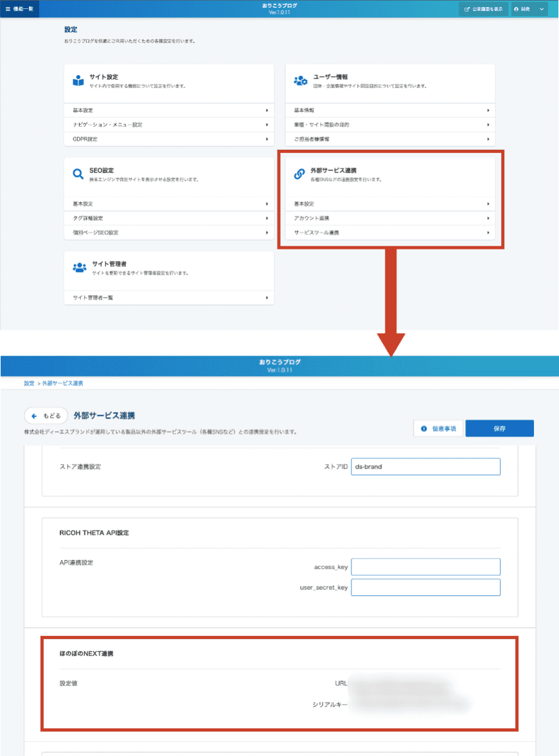Click the SEO設定 magnifier icon
Image resolution: width=559 pixels, height=756 pixels.
click(x=78, y=174)
